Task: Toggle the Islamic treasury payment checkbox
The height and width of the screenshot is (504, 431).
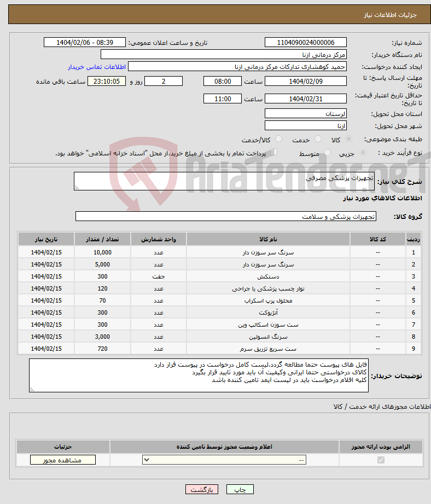Action: (273, 152)
